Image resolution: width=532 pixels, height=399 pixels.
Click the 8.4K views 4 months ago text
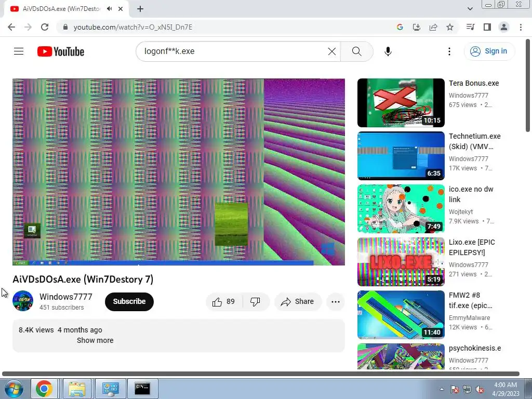(x=60, y=330)
